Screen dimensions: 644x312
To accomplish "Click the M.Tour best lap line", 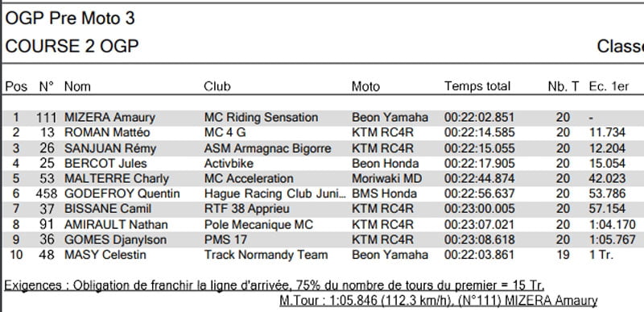I will point(438,301).
